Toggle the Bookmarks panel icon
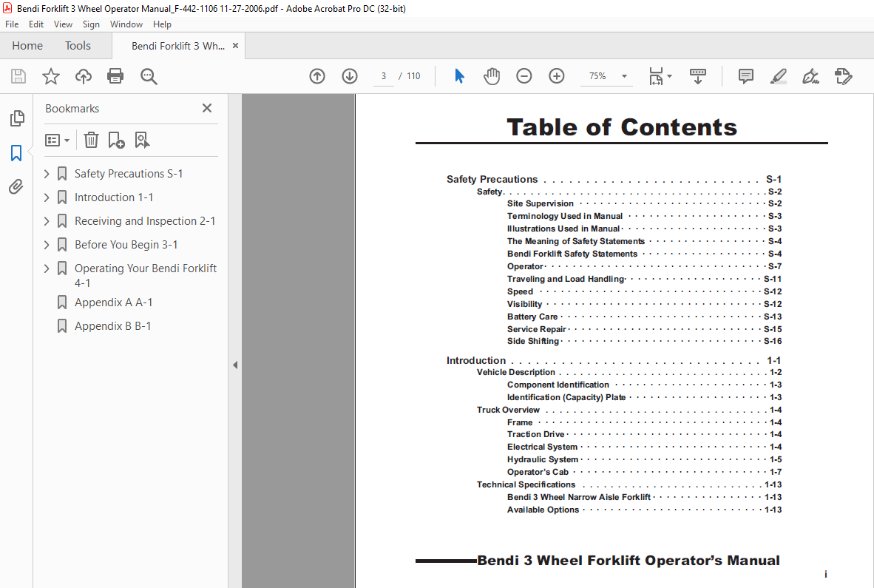This screenshot has height=588, width=874. tap(16, 152)
